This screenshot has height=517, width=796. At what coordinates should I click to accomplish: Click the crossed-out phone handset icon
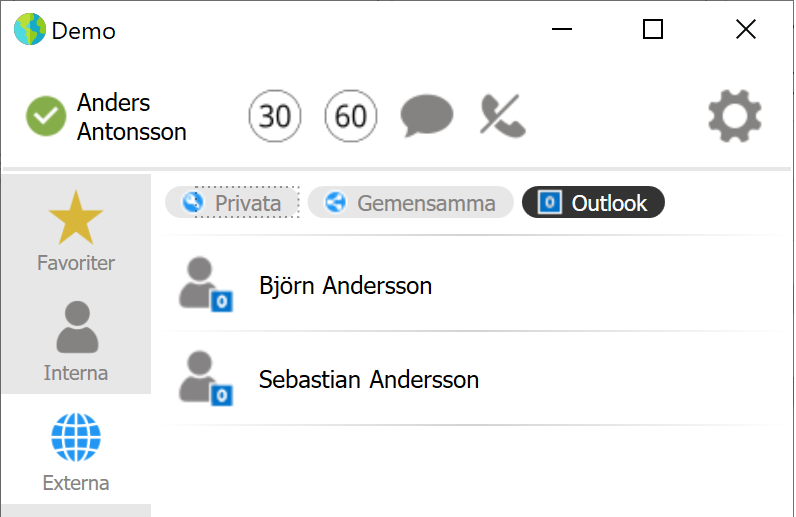tap(503, 116)
